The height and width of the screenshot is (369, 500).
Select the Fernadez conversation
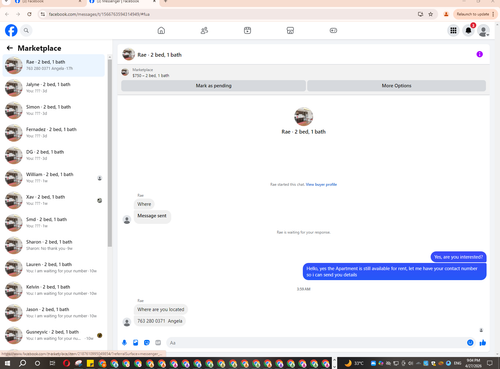[54, 133]
